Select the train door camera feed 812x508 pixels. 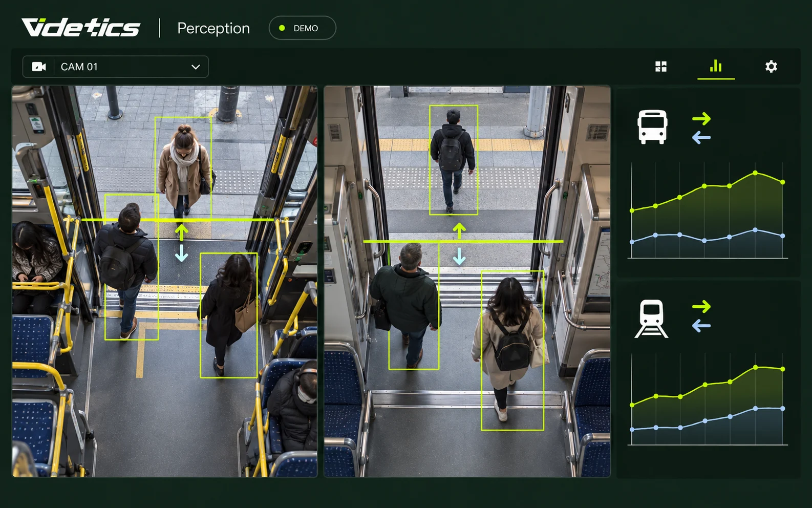pyautogui.click(x=467, y=281)
